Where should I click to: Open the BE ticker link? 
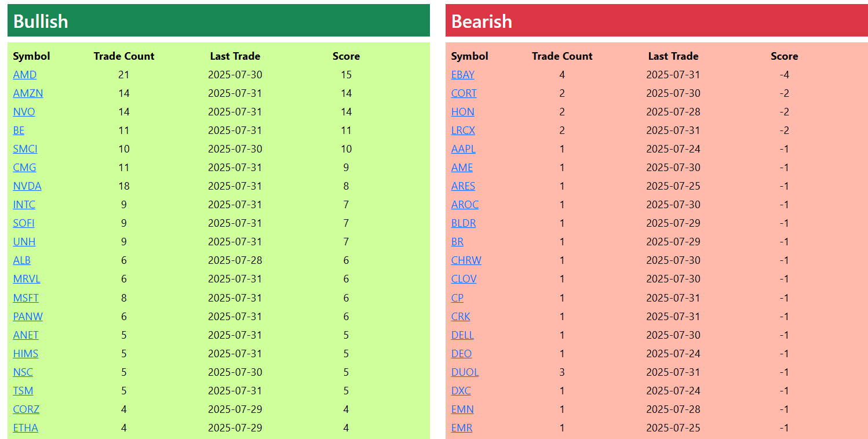[x=19, y=130]
